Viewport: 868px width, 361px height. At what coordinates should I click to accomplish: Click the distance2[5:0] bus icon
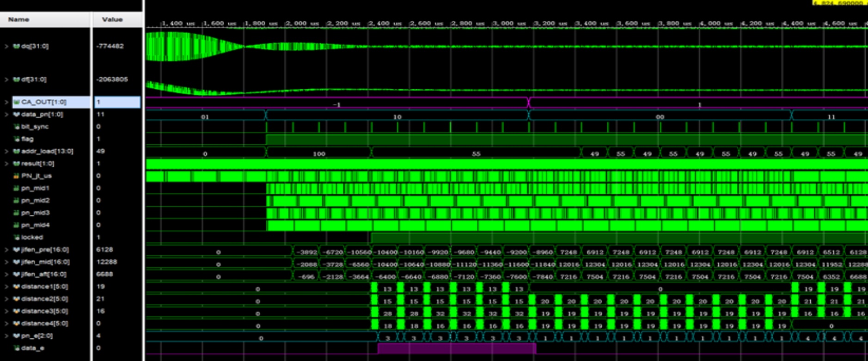pos(17,299)
